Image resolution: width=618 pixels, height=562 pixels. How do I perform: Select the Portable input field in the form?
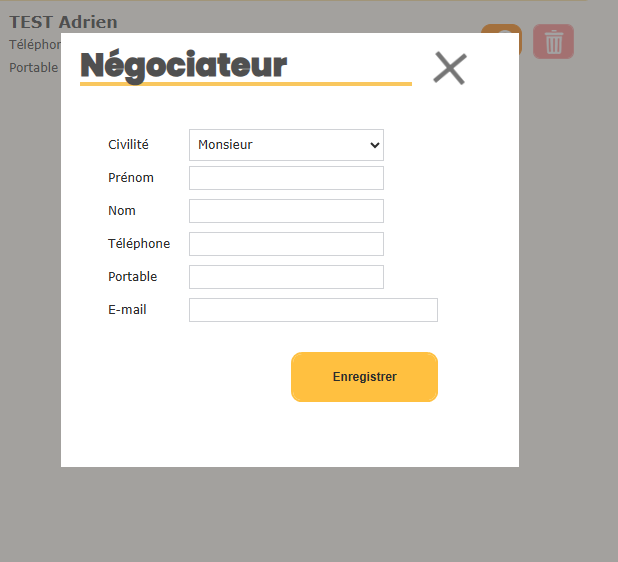click(286, 277)
